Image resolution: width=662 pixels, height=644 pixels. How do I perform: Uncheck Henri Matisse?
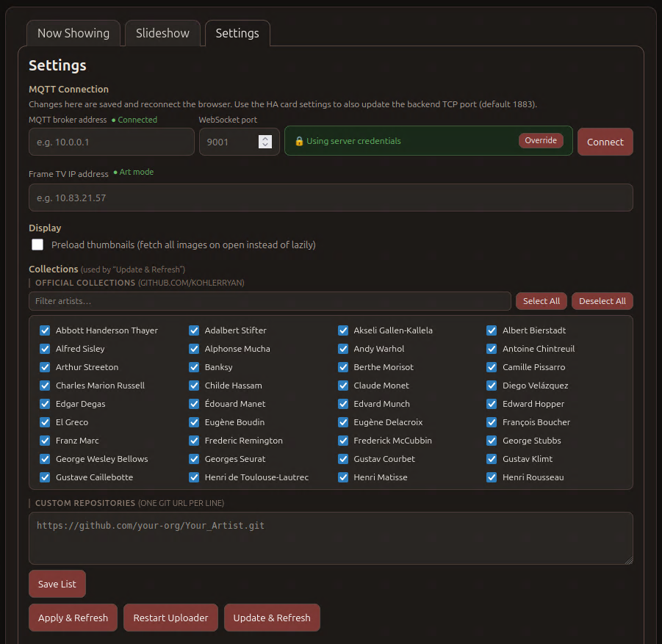[x=343, y=477]
